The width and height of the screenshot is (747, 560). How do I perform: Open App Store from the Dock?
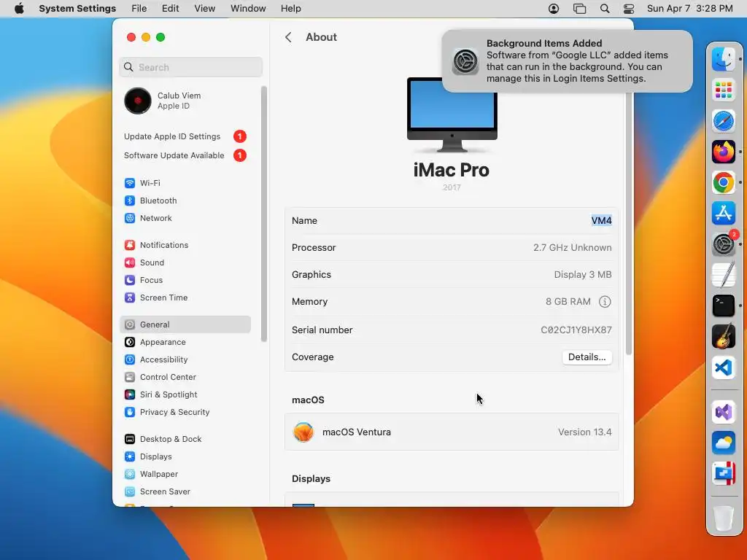(x=723, y=214)
